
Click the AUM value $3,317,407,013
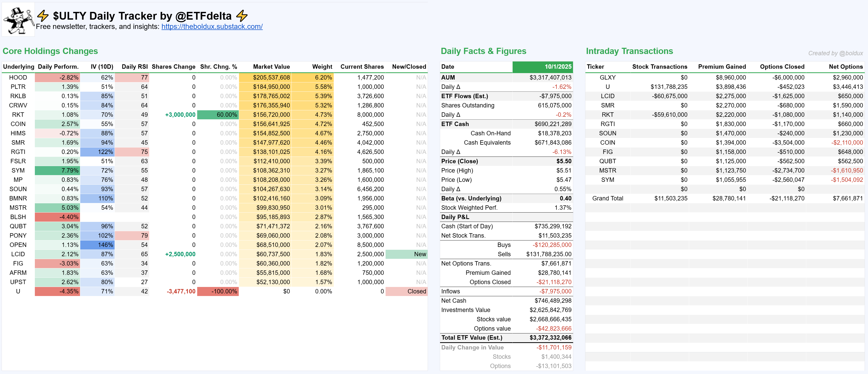click(x=550, y=77)
